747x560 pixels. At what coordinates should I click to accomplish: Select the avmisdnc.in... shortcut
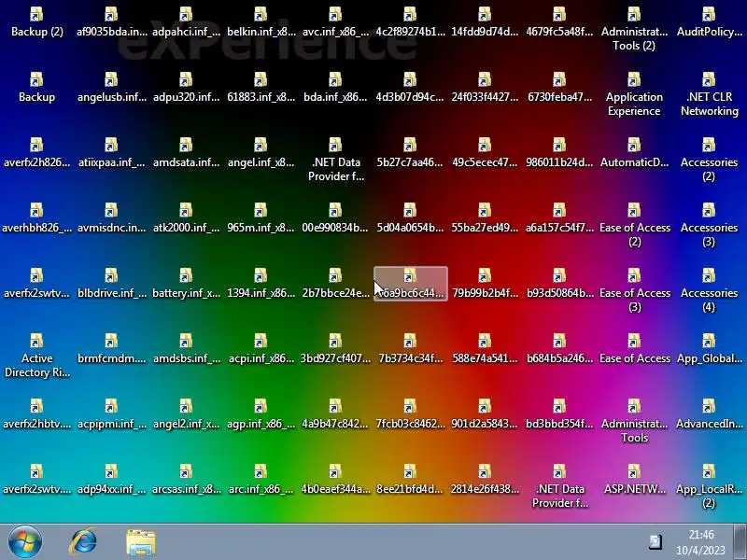[111, 217]
